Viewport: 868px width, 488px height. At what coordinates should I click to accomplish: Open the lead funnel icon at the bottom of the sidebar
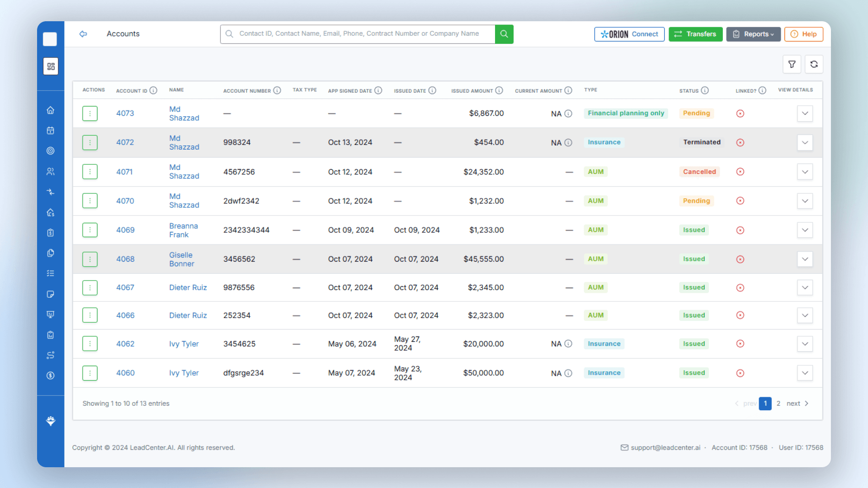51,421
